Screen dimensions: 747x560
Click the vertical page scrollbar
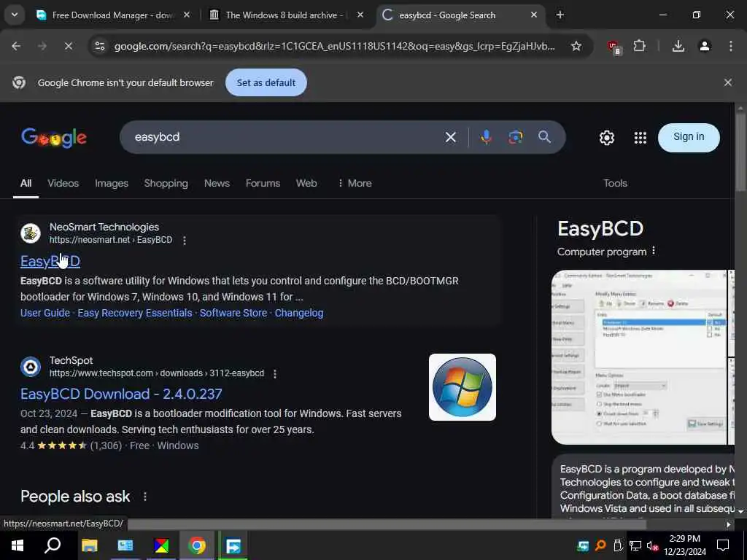740,152
